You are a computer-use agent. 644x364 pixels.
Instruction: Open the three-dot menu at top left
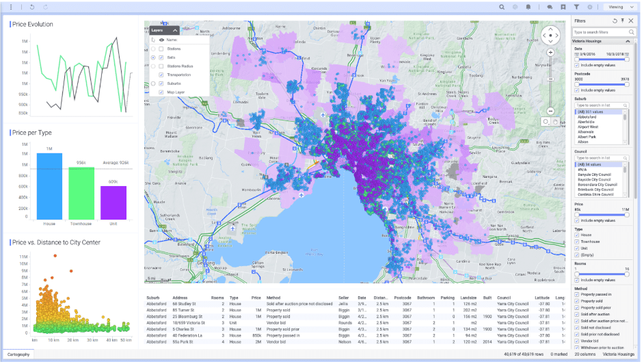coord(11,7)
